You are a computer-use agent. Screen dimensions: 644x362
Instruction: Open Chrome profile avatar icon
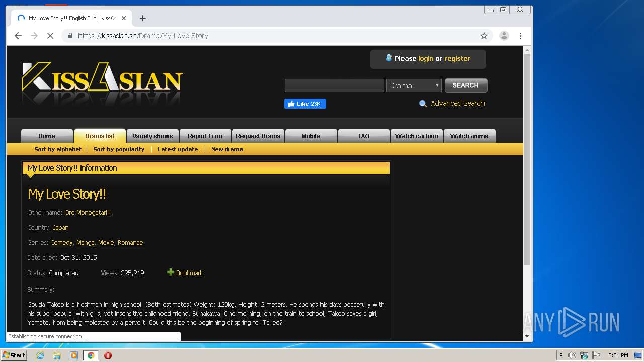[504, 36]
